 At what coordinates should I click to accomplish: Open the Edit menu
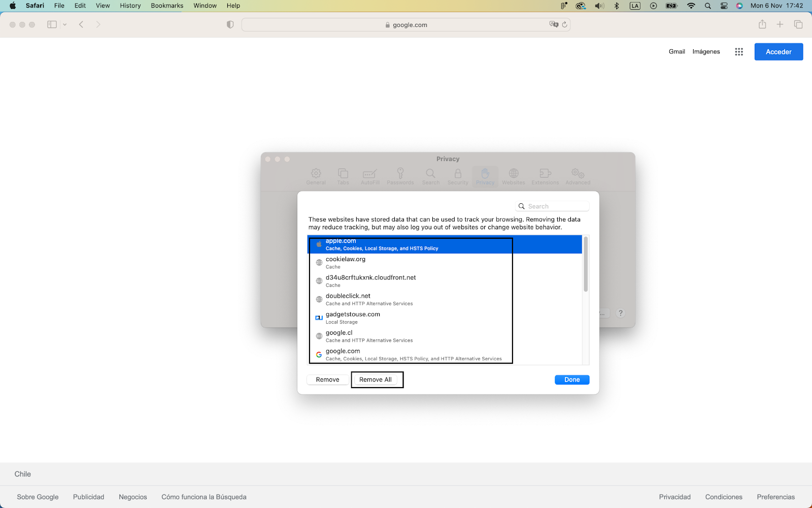(80, 6)
